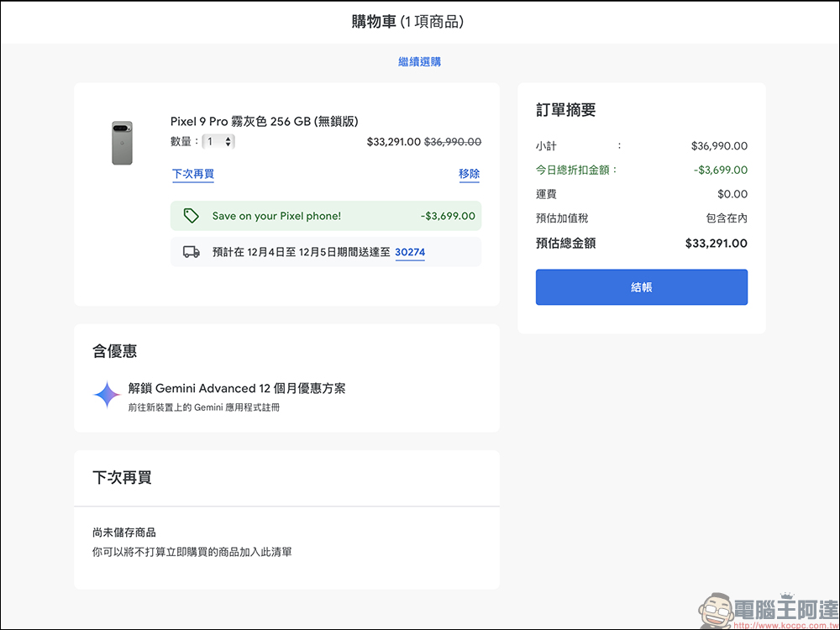Click the blue 結帳 checkout button
Viewport: 840px width, 630px height.
641,287
